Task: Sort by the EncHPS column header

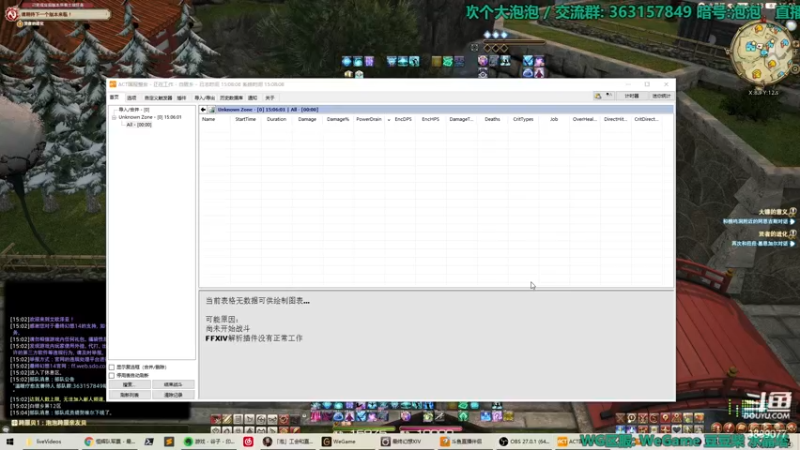Action: click(x=431, y=119)
